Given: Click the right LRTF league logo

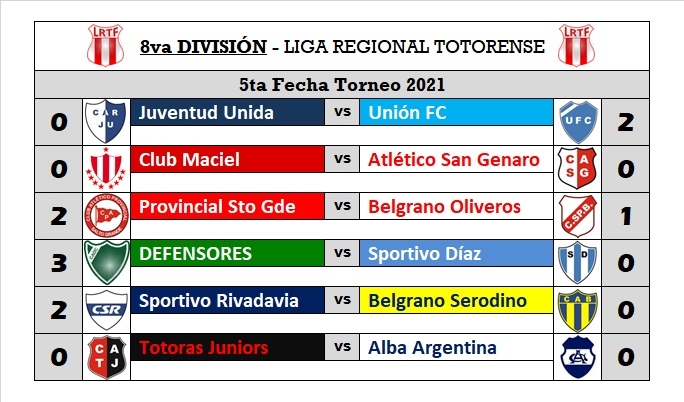Looking at the screenshot, I should [577, 46].
